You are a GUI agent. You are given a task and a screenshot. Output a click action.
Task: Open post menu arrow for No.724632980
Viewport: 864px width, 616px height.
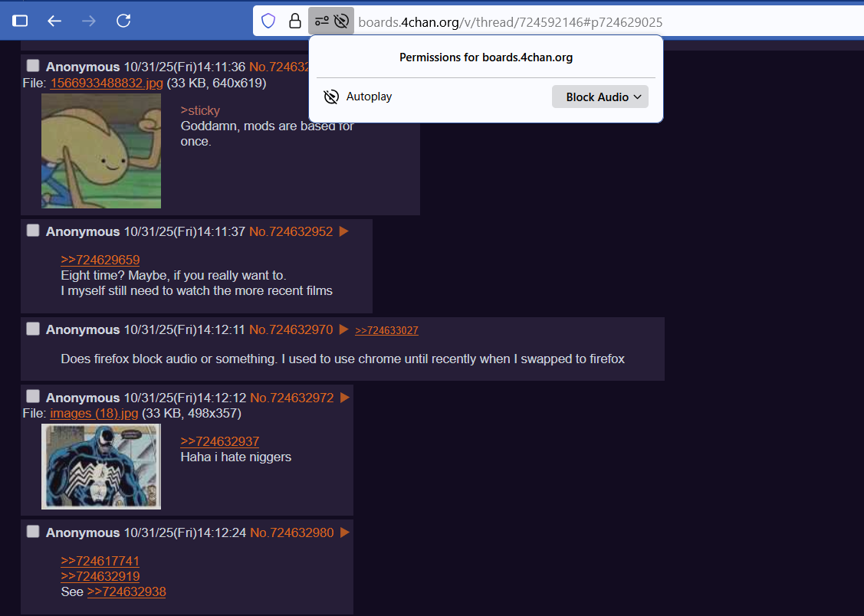345,532
